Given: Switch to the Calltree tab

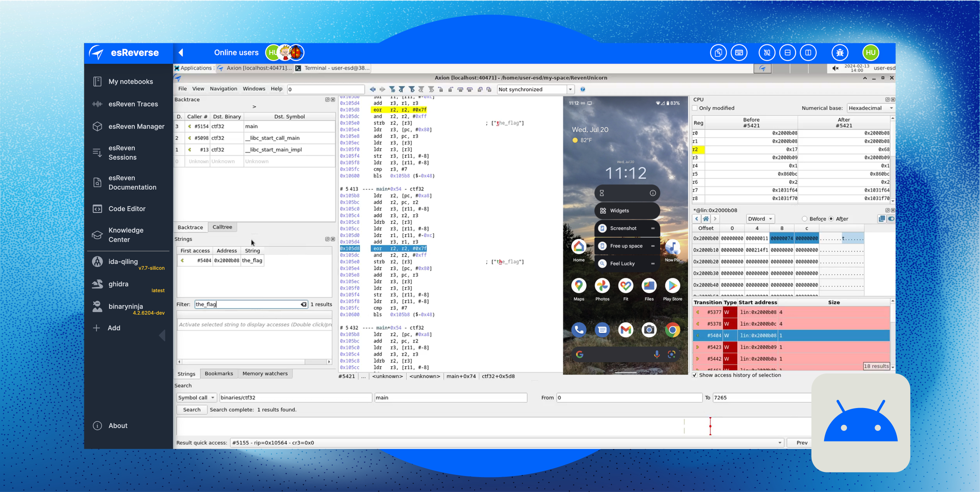Looking at the screenshot, I should (x=222, y=227).
